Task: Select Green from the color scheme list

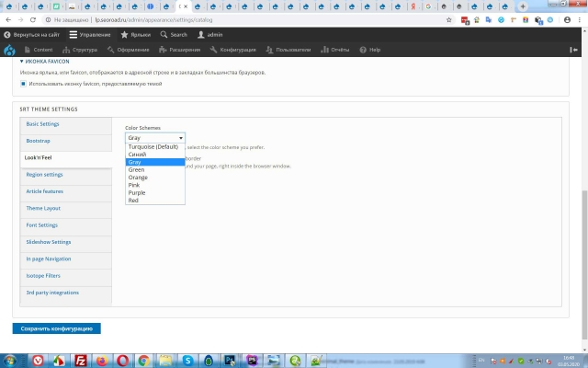Action: [x=137, y=169]
